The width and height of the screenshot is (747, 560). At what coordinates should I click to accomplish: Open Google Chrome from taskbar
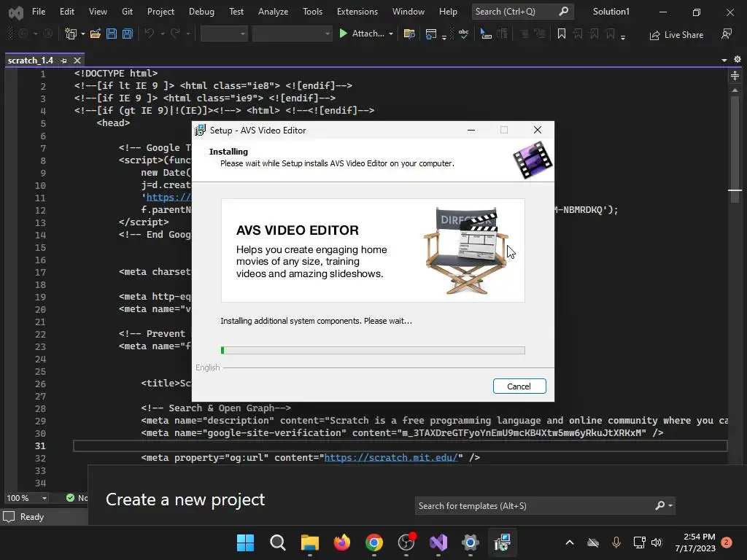pyautogui.click(x=374, y=542)
